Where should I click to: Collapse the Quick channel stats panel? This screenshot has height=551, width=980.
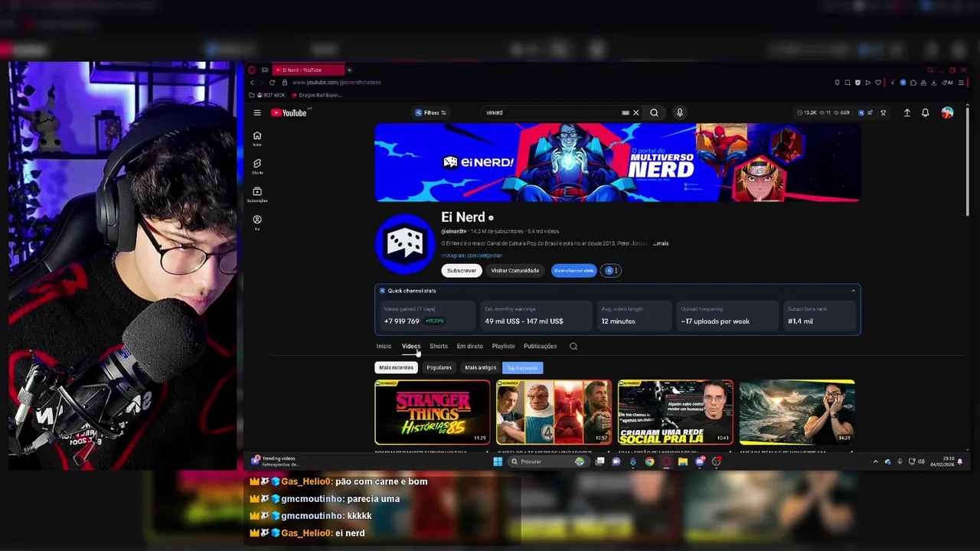point(853,291)
